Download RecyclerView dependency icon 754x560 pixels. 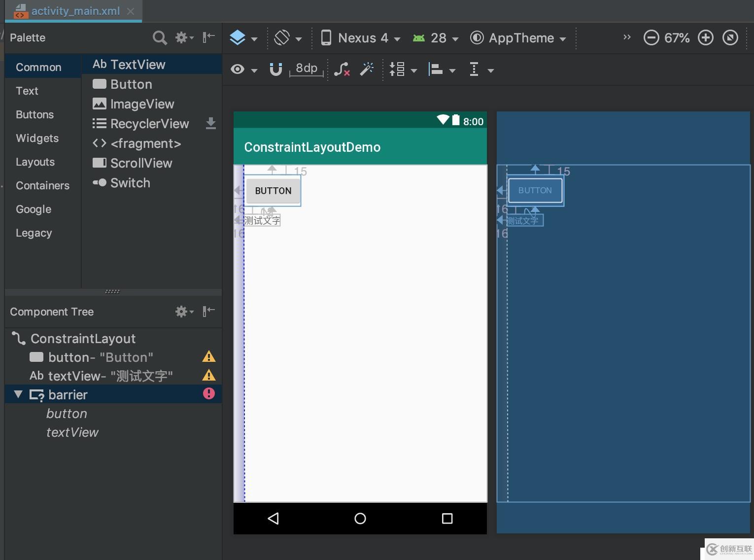point(210,123)
